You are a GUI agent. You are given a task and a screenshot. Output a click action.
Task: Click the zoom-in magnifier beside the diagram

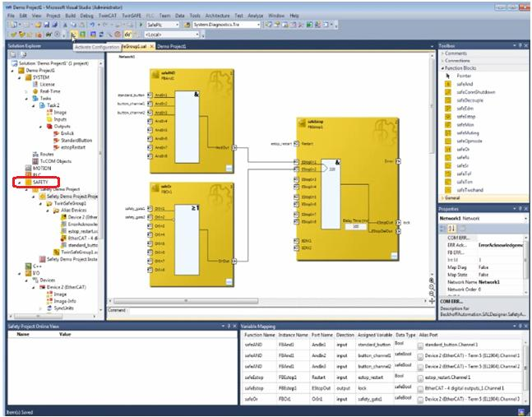tap(432, 280)
